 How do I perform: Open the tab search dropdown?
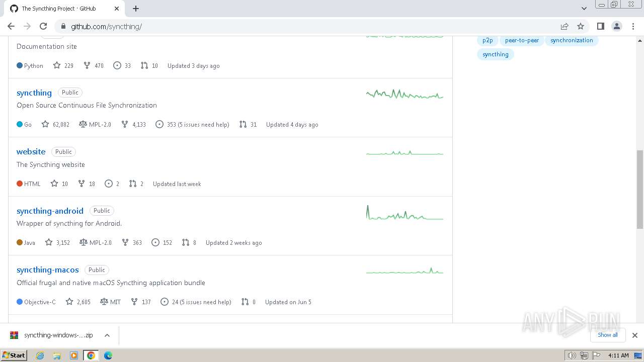point(584,9)
